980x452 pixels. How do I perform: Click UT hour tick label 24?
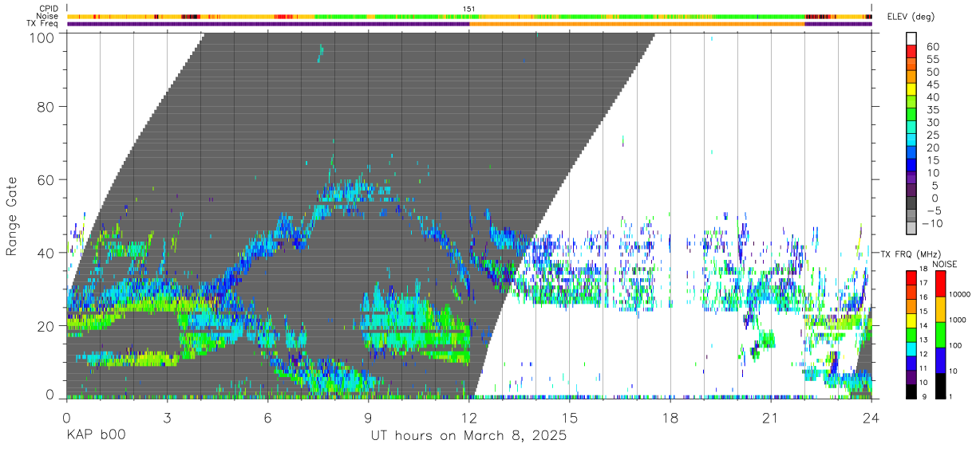pos(871,418)
